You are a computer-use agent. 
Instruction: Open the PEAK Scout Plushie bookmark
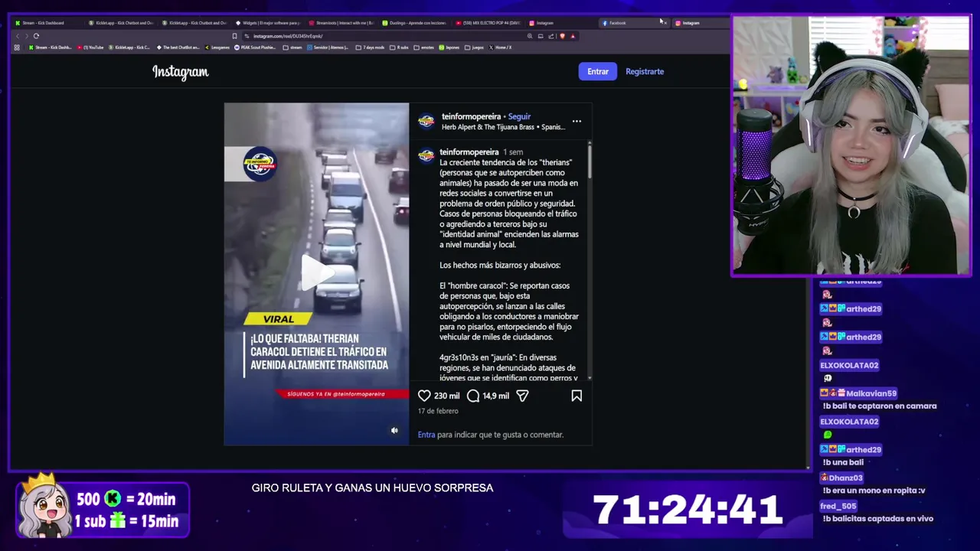256,47
